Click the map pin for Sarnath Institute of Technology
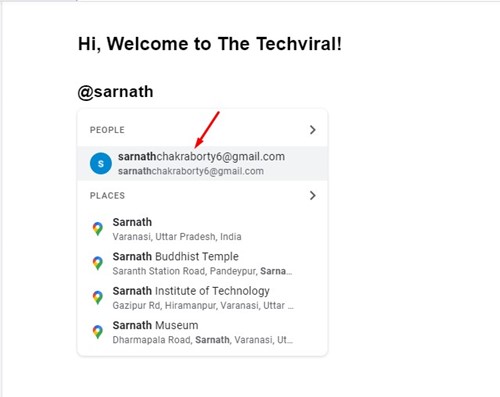Screen dimensions: 500x397 click(x=98, y=297)
